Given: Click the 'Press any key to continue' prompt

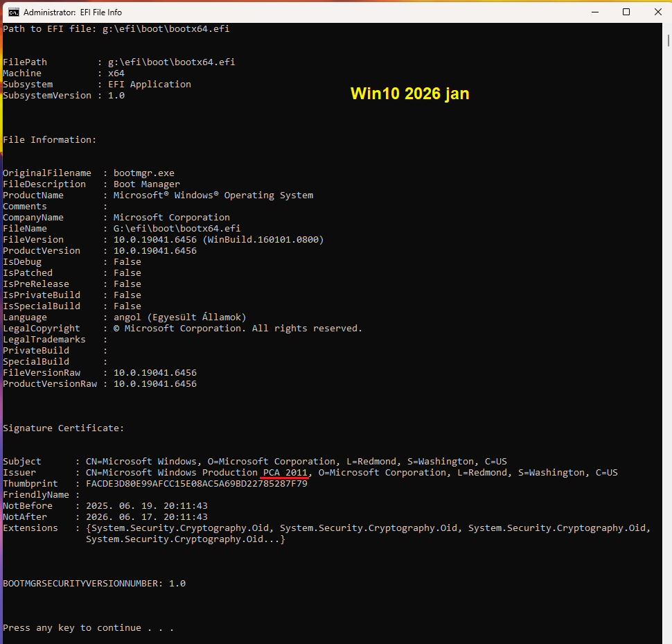Looking at the screenshot, I should click(x=88, y=628).
